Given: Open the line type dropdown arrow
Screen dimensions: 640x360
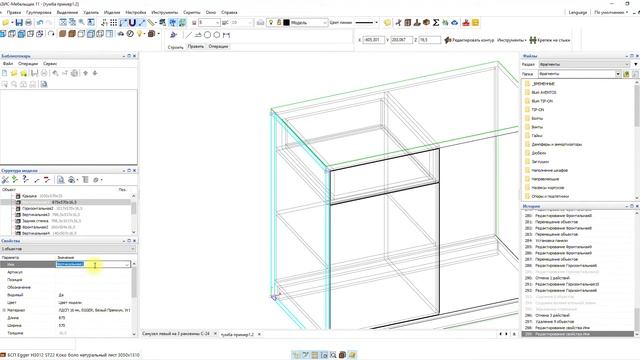Looking at the screenshot, I should pos(376,22).
